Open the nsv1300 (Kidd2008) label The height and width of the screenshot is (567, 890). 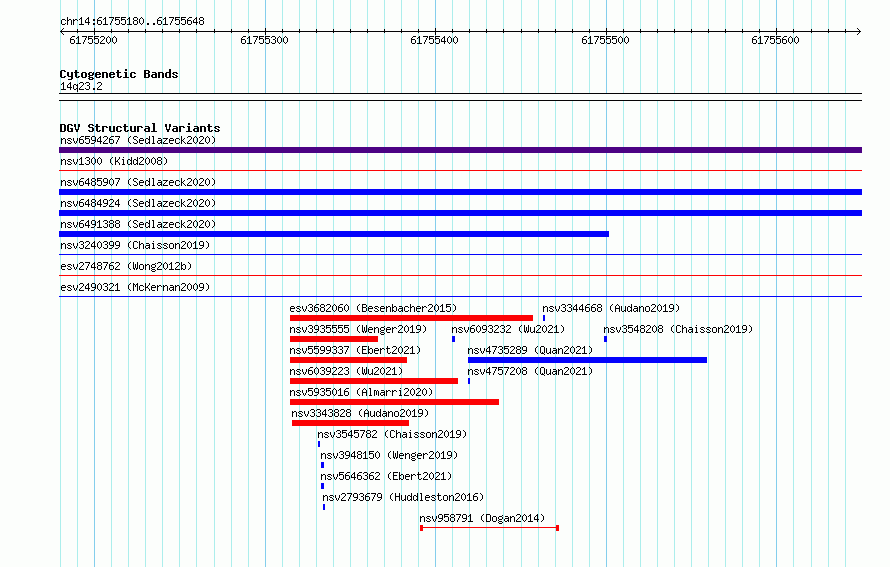pos(114,161)
